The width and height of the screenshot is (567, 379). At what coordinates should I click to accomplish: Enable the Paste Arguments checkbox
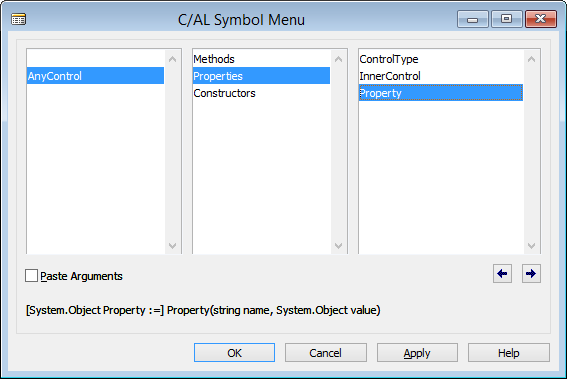click(x=31, y=276)
